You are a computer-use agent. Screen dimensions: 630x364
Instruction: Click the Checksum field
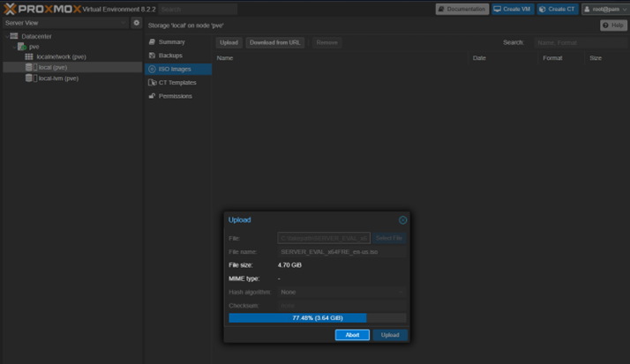pos(342,306)
